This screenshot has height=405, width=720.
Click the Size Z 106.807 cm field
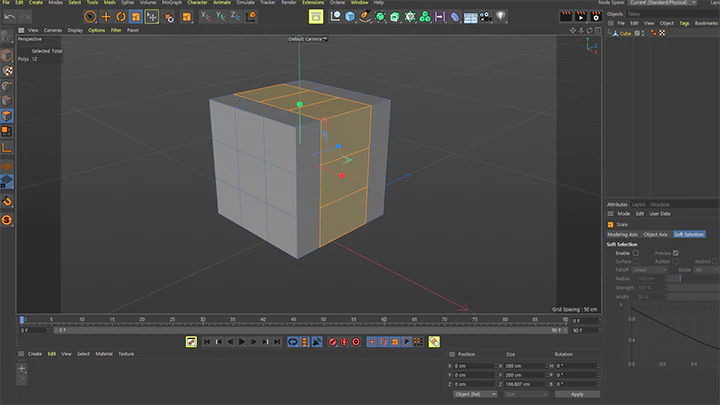click(526, 384)
